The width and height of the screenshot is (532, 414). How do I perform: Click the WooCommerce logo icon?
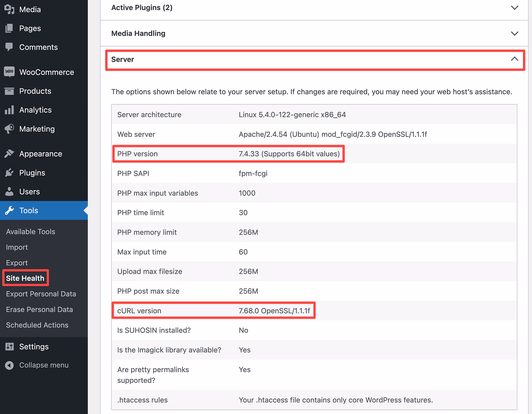click(9, 72)
